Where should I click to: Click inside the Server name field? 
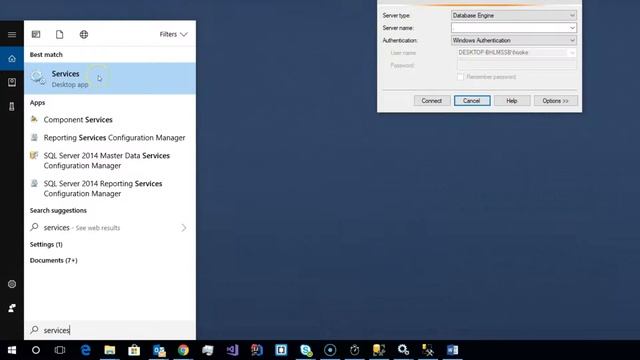point(510,28)
